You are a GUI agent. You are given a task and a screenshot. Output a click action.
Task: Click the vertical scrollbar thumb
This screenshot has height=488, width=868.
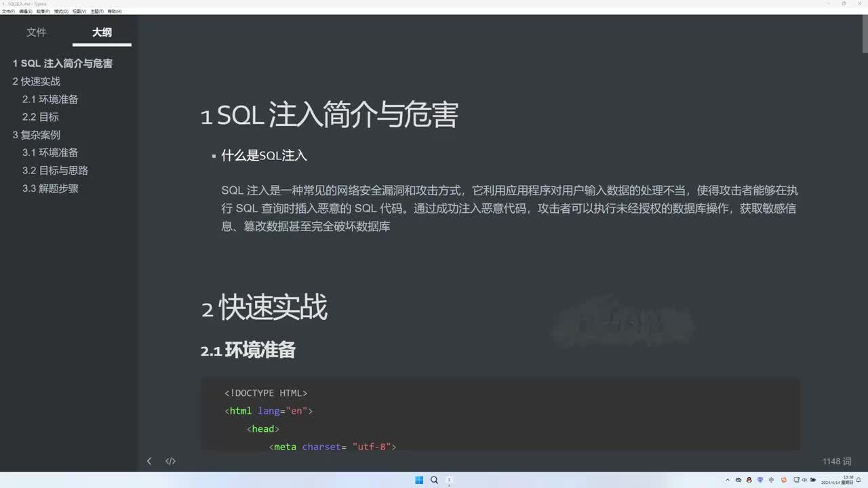coord(865,35)
